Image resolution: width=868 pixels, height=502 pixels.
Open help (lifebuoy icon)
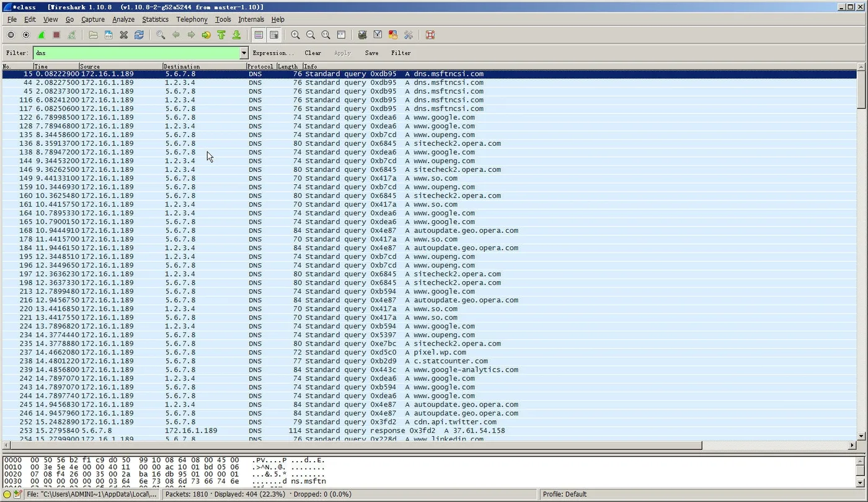pyautogui.click(x=430, y=35)
